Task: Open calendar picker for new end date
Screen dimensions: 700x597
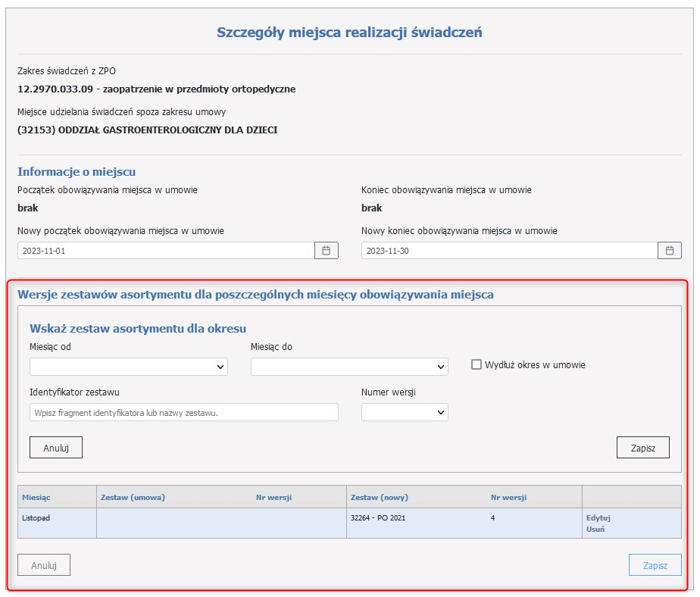Action: point(669,251)
